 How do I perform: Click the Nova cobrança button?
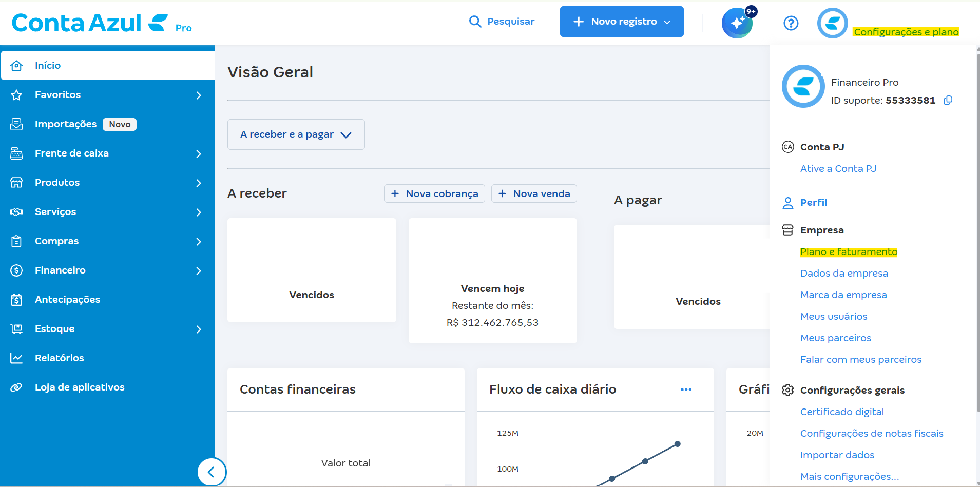[x=434, y=193]
